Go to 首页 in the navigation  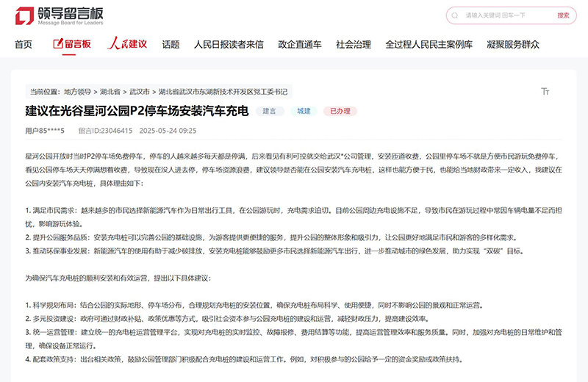pyautogui.click(x=24, y=44)
